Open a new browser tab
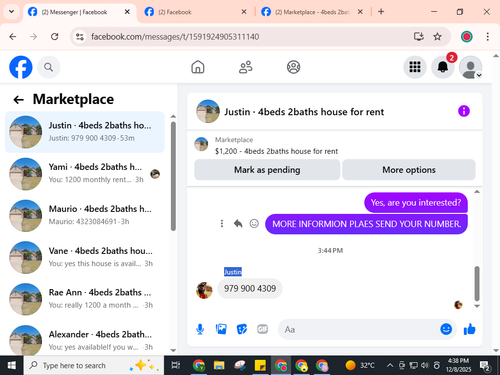 point(381,12)
